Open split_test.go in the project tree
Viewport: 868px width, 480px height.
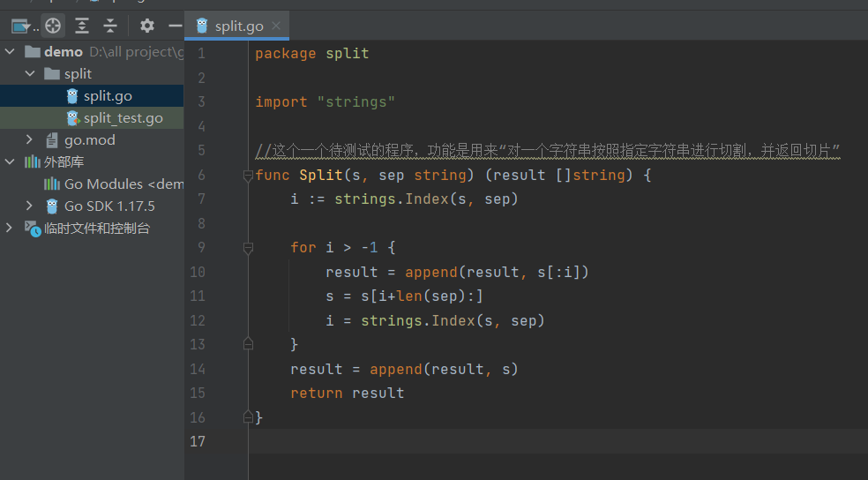[x=123, y=118]
